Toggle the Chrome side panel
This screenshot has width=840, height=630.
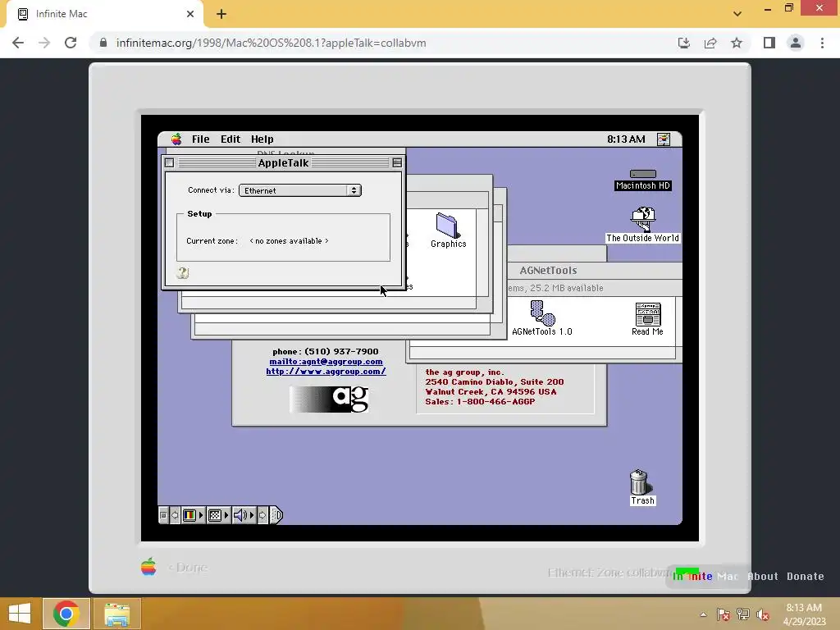(769, 43)
